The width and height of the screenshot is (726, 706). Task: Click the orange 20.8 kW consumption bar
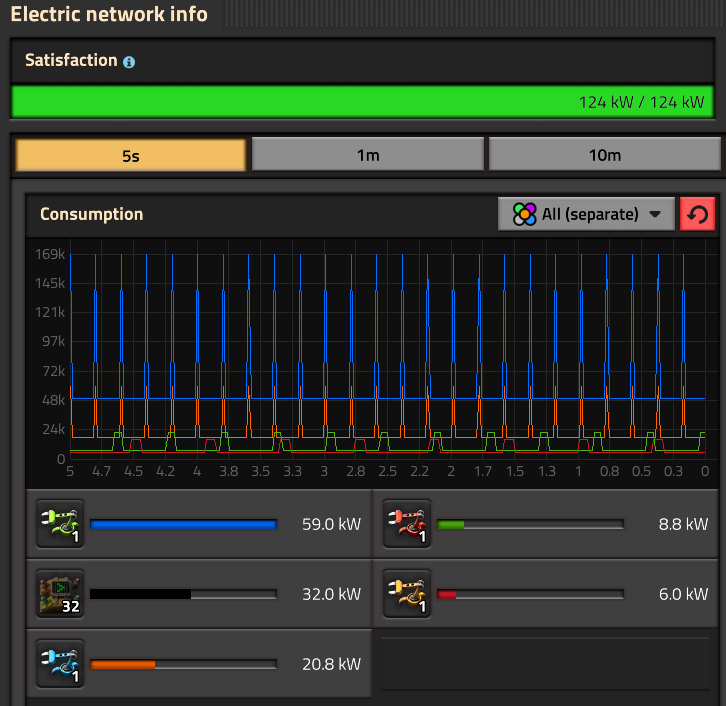(183, 664)
